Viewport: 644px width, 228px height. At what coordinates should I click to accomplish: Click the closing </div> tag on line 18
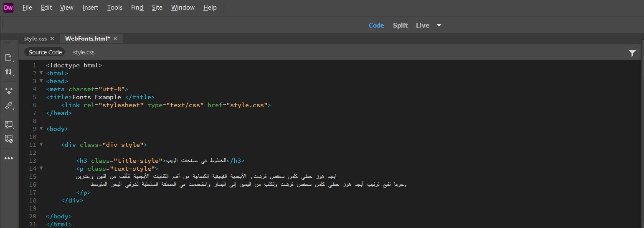point(72,200)
